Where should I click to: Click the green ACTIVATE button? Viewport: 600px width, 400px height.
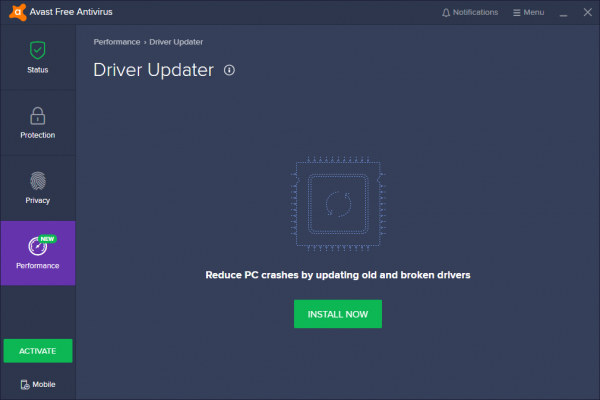(x=38, y=351)
